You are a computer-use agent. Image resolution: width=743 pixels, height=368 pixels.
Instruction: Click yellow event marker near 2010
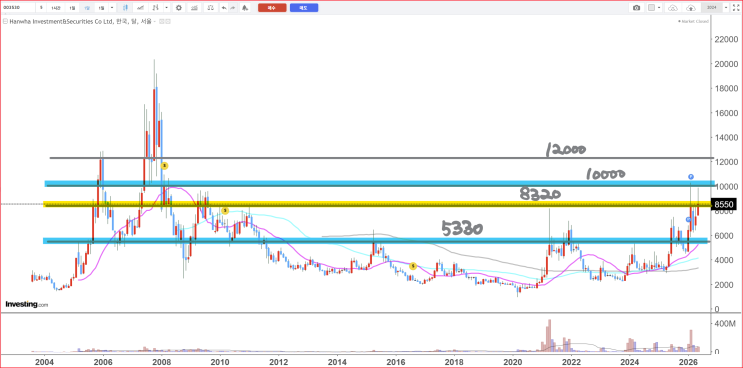tap(225, 210)
